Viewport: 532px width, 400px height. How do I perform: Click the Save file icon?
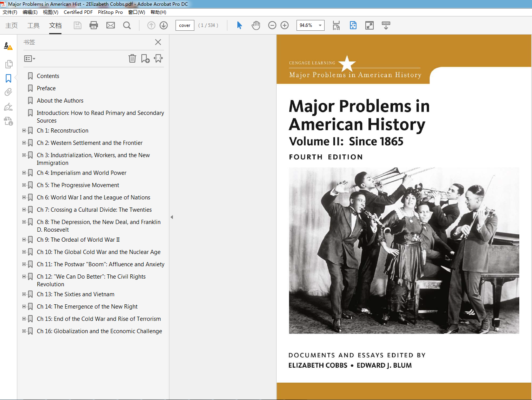point(78,25)
